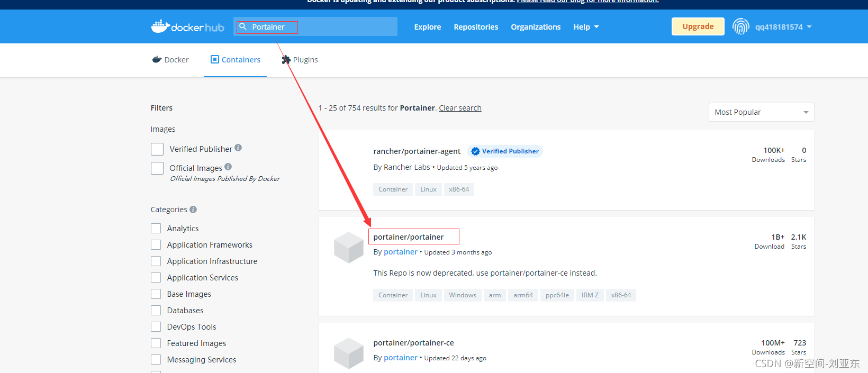Click 'By Rancher Labs' publisher text
This screenshot has width=868, height=373.
pos(402,167)
